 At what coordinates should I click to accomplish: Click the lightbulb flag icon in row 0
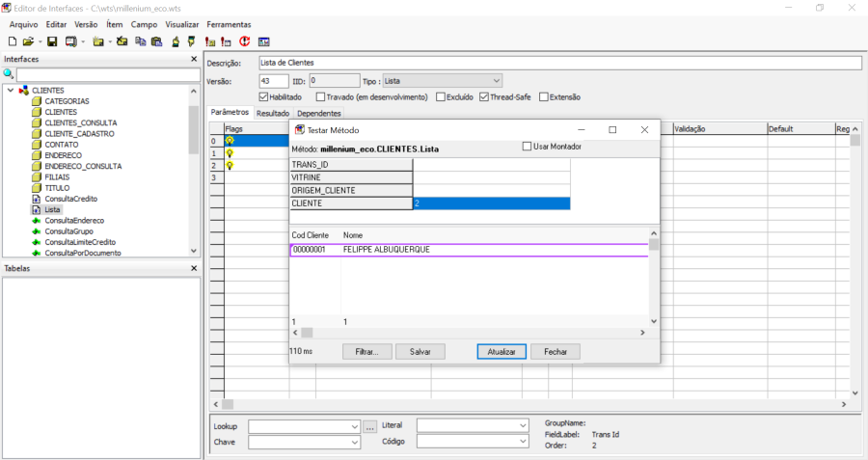click(230, 141)
